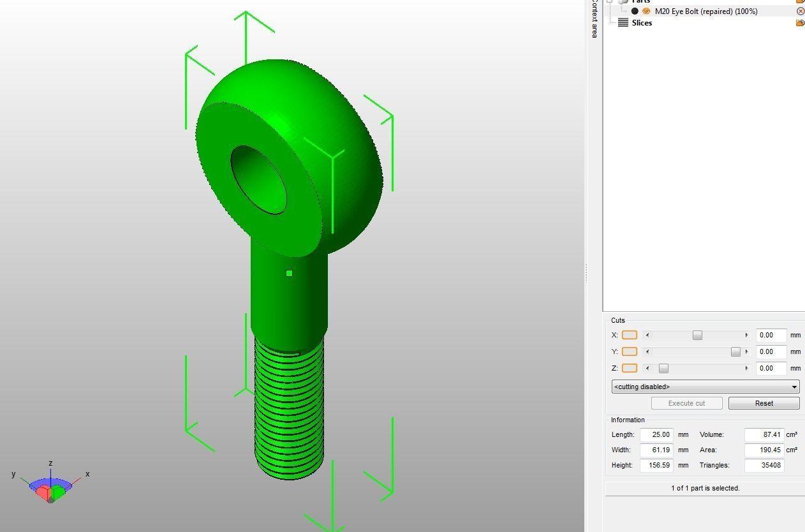The height and width of the screenshot is (532, 805).
Task: Click the black color dot of M20 Eye Bolt
Action: (x=635, y=11)
